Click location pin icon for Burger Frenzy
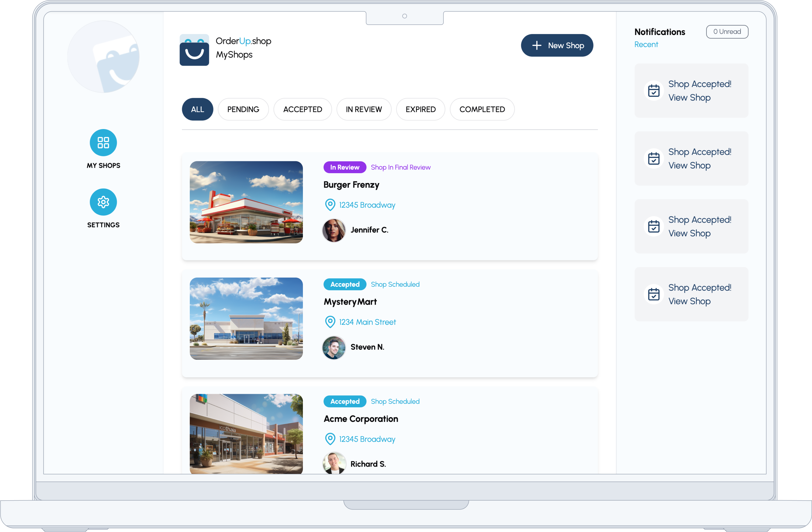 click(x=330, y=205)
